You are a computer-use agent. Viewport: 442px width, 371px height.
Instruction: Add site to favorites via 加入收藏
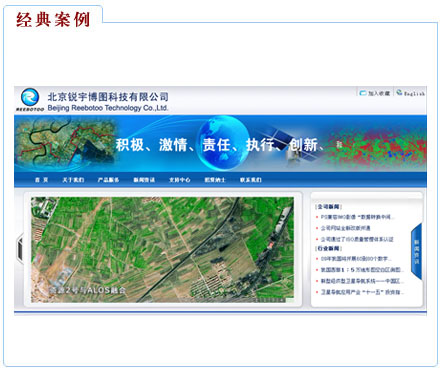pyautogui.click(x=379, y=93)
